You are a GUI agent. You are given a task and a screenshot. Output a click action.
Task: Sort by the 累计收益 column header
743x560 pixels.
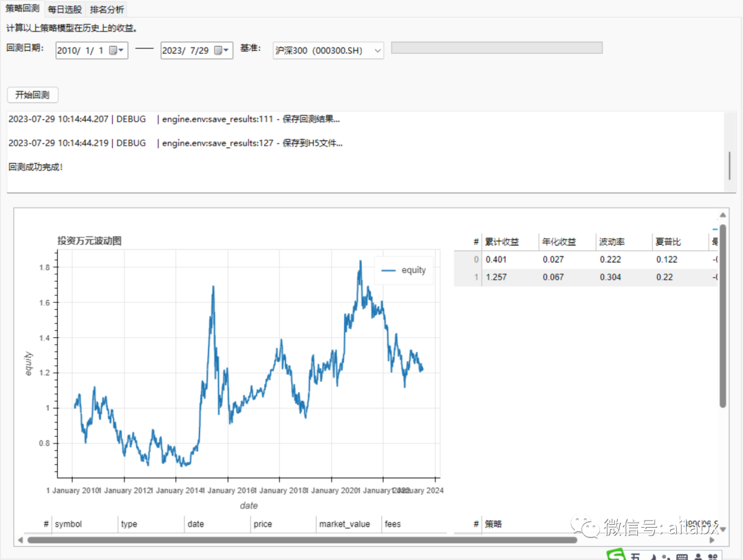tap(510, 241)
